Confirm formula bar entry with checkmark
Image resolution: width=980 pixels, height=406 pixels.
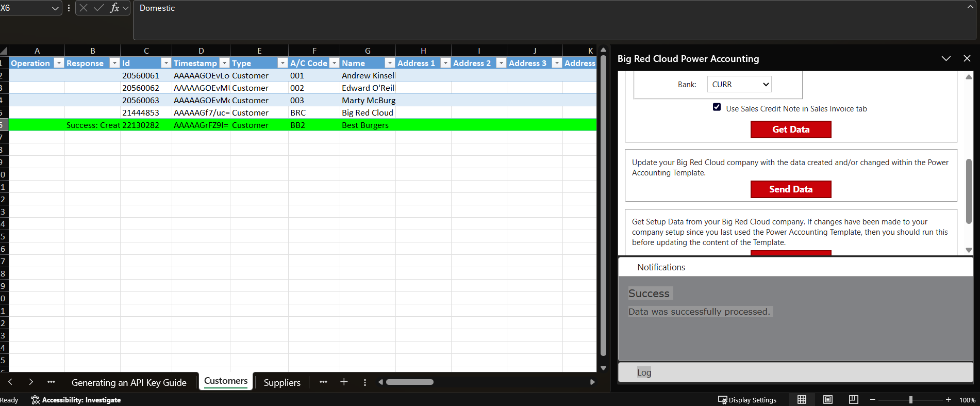[98, 8]
